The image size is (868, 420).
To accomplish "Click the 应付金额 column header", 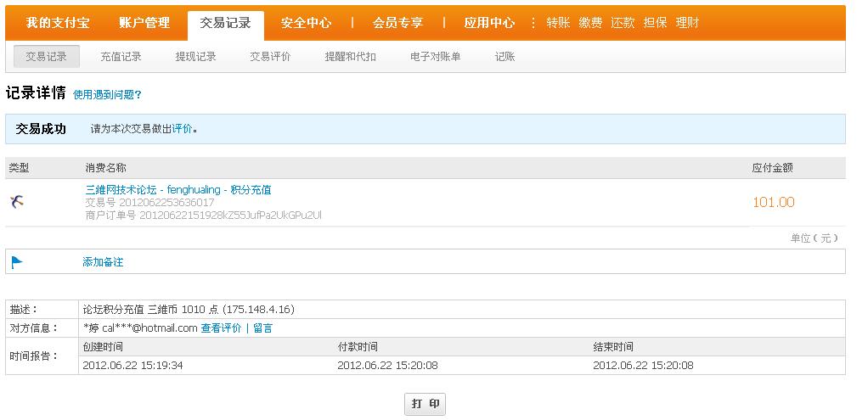I will [773, 168].
